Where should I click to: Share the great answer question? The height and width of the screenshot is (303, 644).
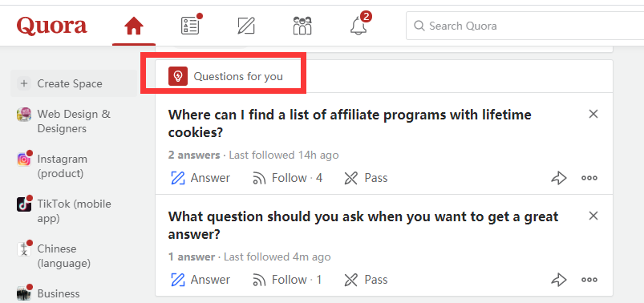[558, 280]
